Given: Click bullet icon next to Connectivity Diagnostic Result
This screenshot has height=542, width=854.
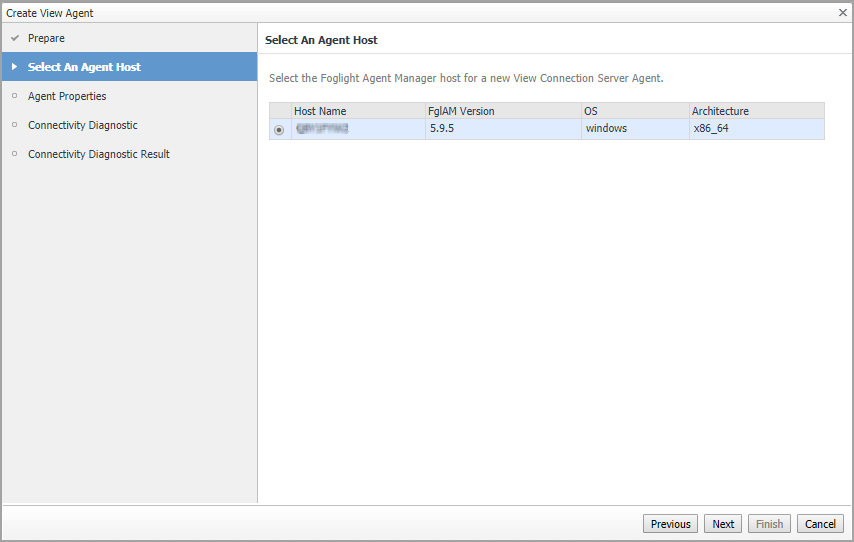Looking at the screenshot, I should click(x=14, y=154).
